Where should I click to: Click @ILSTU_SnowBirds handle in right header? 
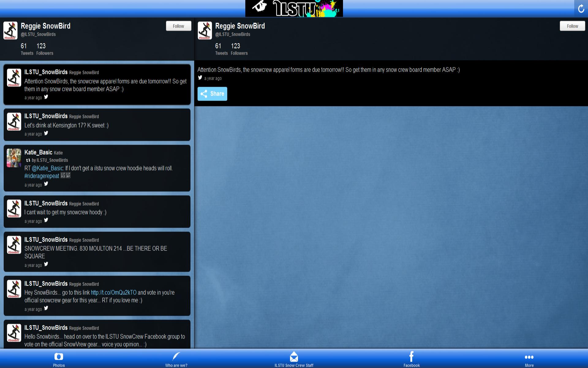tap(232, 34)
